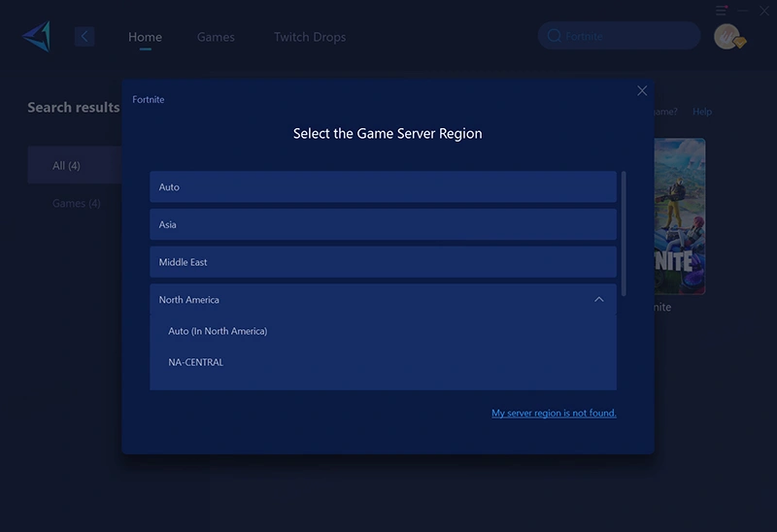Click 'My server region is not found' link
Screen dimensions: 777x532
coord(554,414)
